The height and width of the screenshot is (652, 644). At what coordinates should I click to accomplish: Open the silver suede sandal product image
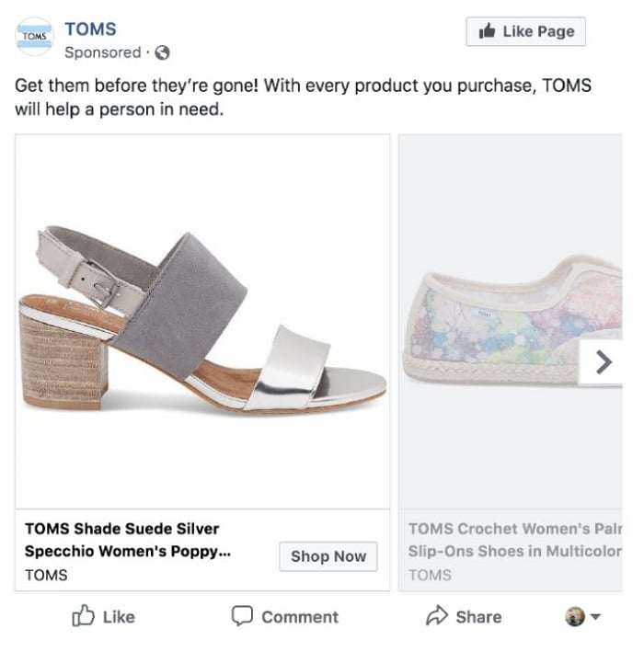[202, 322]
